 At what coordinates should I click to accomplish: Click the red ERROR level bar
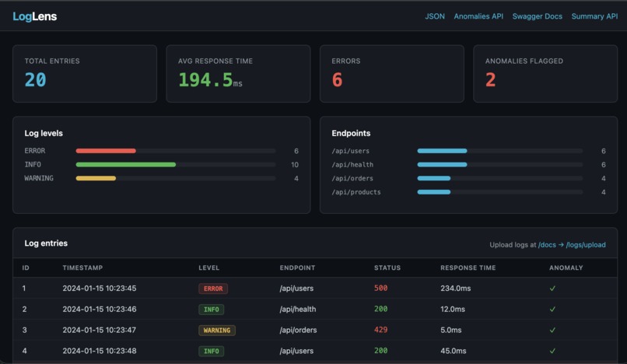tap(106, 151)
